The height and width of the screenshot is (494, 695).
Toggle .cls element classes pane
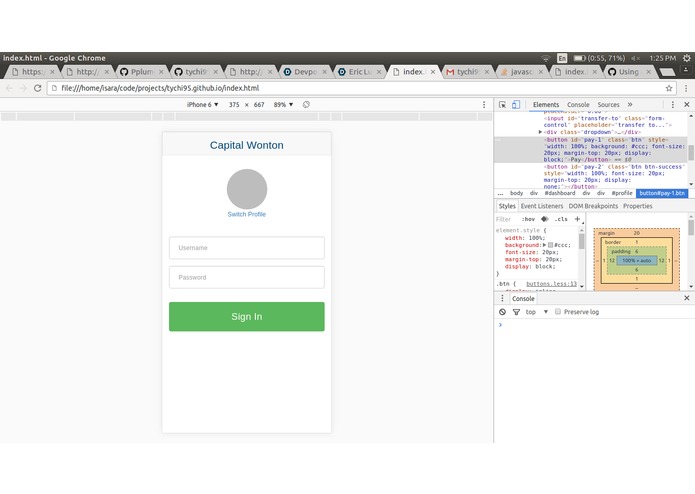click(x=561, y=219)
